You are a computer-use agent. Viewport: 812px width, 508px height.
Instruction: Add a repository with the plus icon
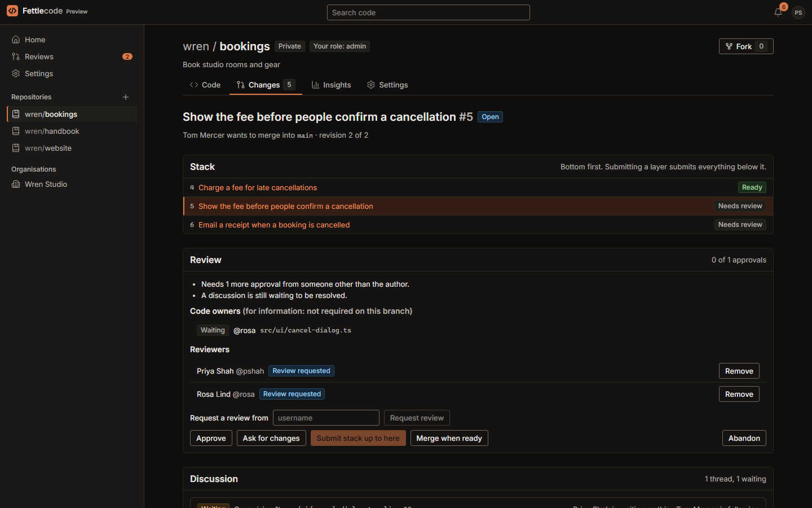click(126, 97)
